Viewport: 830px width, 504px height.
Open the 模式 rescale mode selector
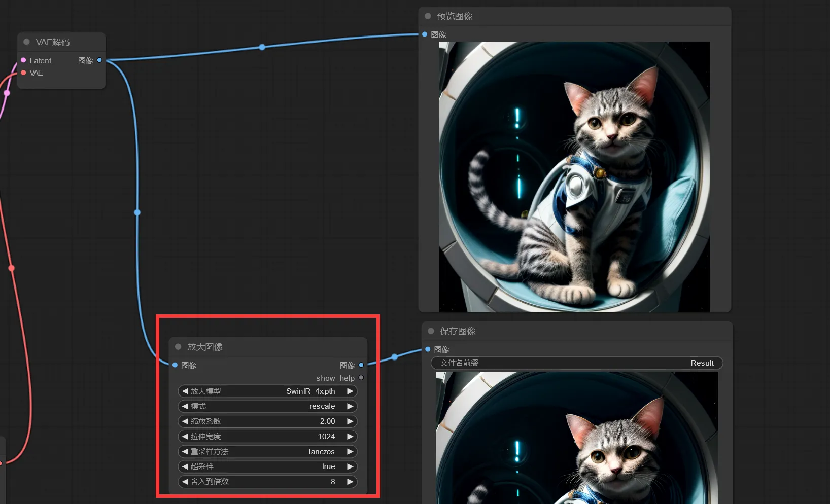(268, 406)
